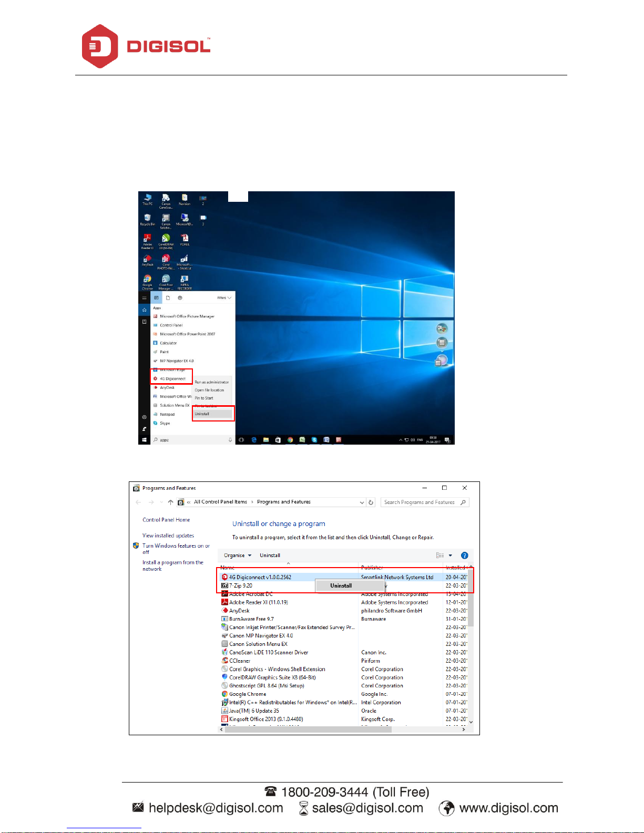The image size is (644, 833).
Task: Click the help icon in Programs and Features
Action: tap(465, 556)
